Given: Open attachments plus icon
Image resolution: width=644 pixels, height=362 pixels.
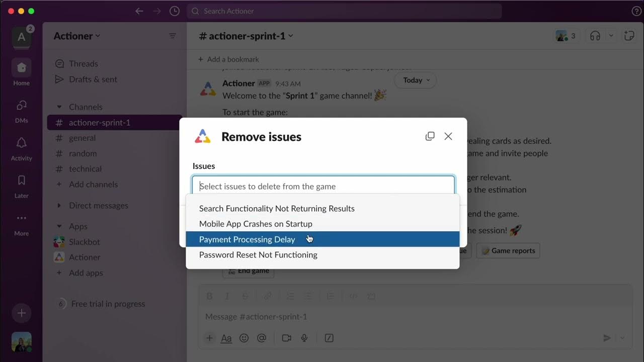Looking at the screenshot, I should [x=209, y=338].
